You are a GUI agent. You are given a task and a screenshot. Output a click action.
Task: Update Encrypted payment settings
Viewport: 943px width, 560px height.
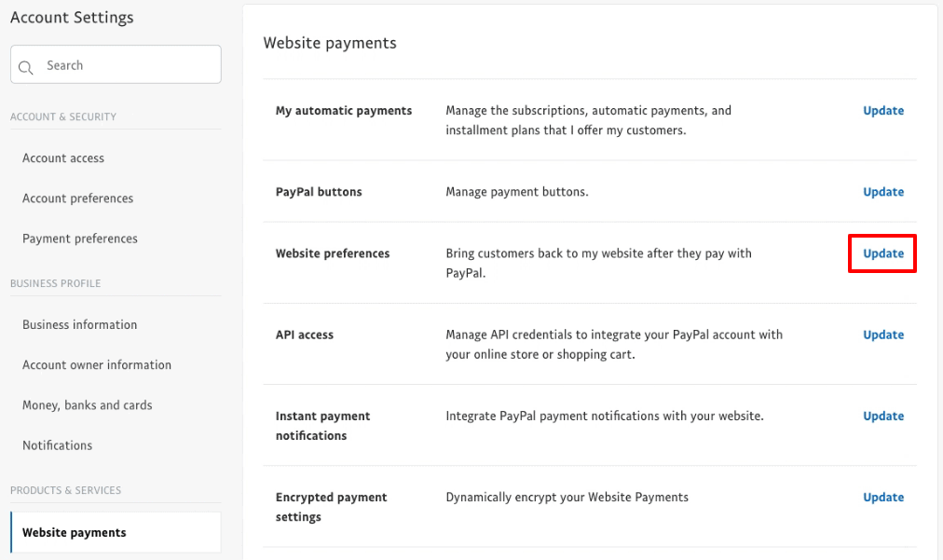pos(882,497)
